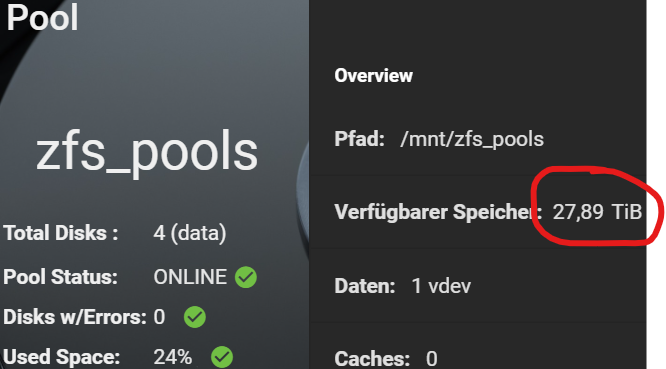Screen dimensions: 666x369
Task: Click the /mnt/zfs_pools path value
Action: pyautogui.click(x=472, y=139)
